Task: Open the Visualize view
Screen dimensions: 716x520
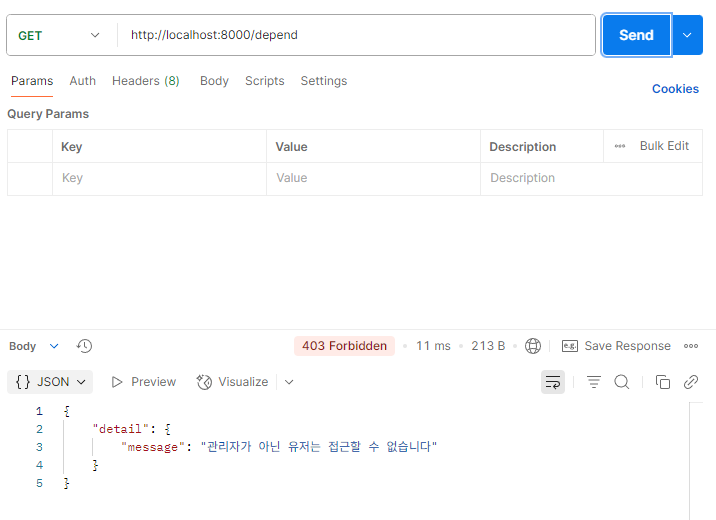Action: click(232, 382)
